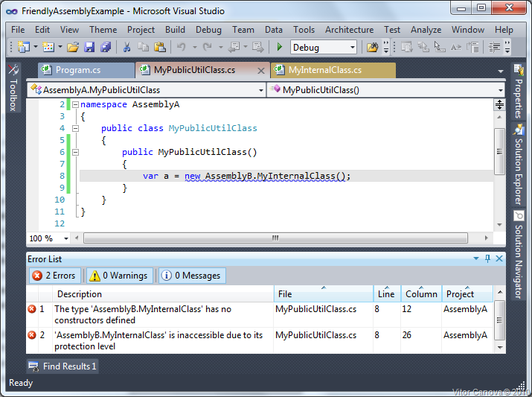Sort errors by Column column header
Screen dimensions: 532x397
(x=421, y=294)
